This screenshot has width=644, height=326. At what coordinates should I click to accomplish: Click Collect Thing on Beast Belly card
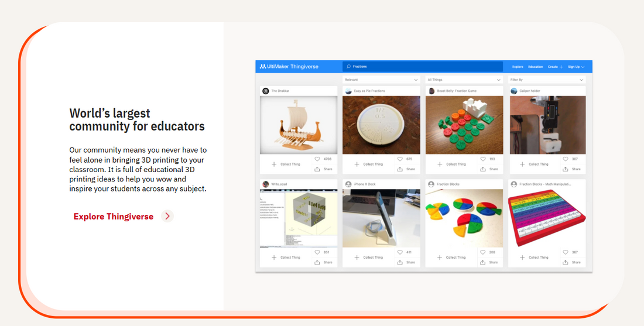coord(452,164)
